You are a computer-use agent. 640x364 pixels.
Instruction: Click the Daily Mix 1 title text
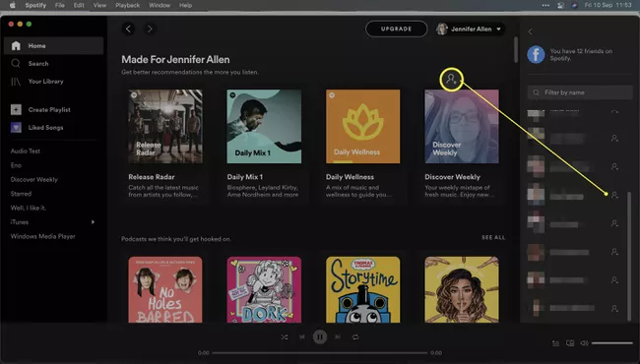coord(245,177)
